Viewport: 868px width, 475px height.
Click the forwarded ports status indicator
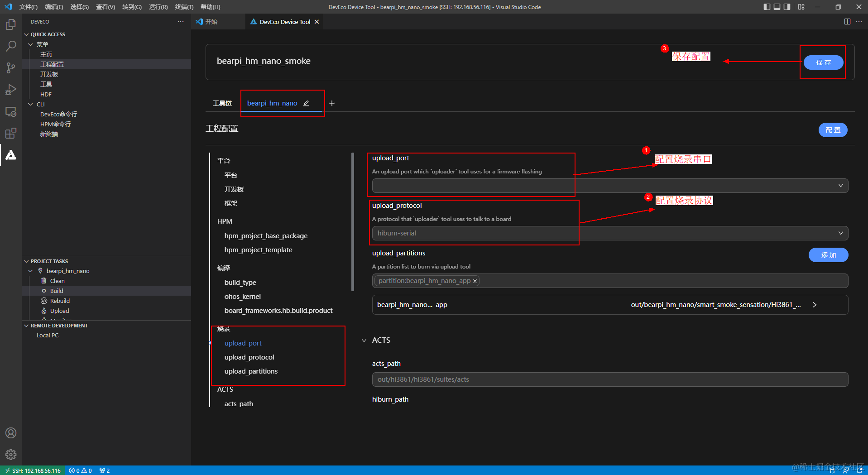point(105,470)
